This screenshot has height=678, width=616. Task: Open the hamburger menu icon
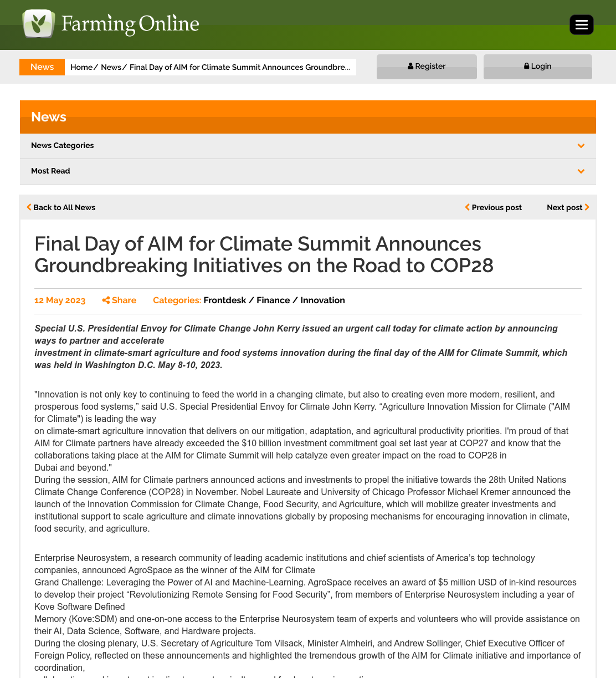point(582,25)
